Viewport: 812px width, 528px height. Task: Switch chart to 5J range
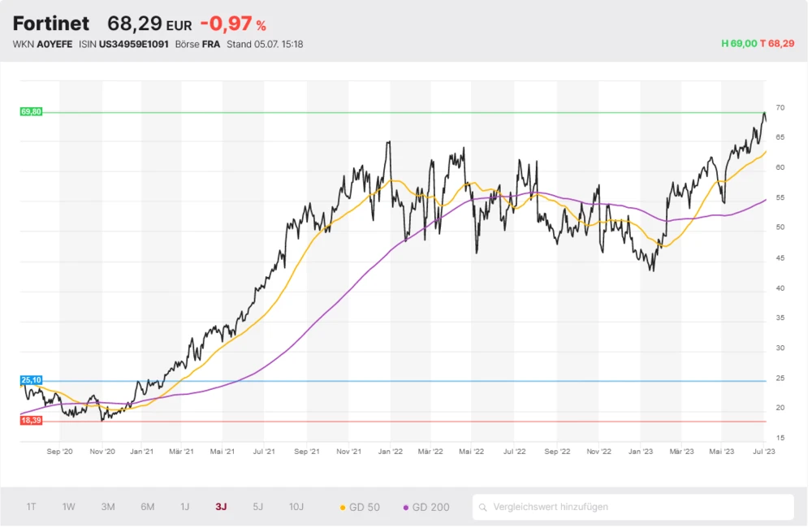click(257, 507)
